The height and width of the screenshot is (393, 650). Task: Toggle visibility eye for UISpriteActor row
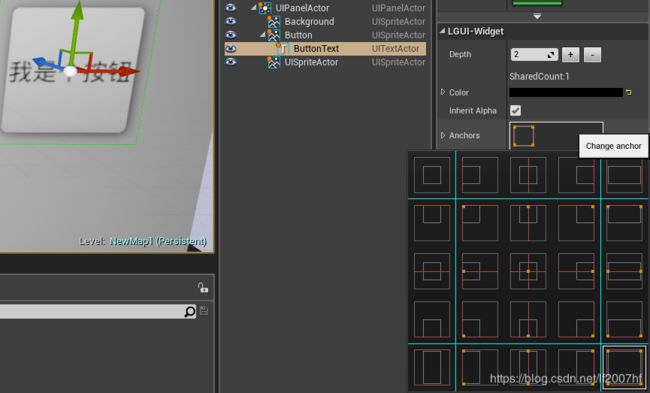[230, 62]
